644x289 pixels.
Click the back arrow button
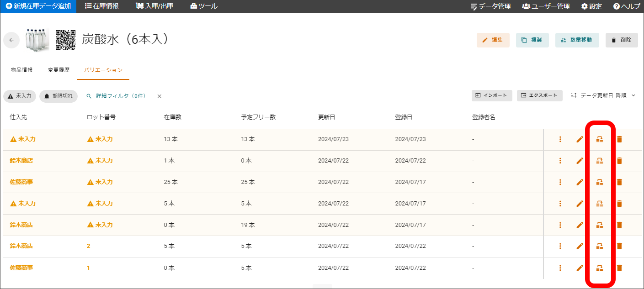click(x=11, y=40)
